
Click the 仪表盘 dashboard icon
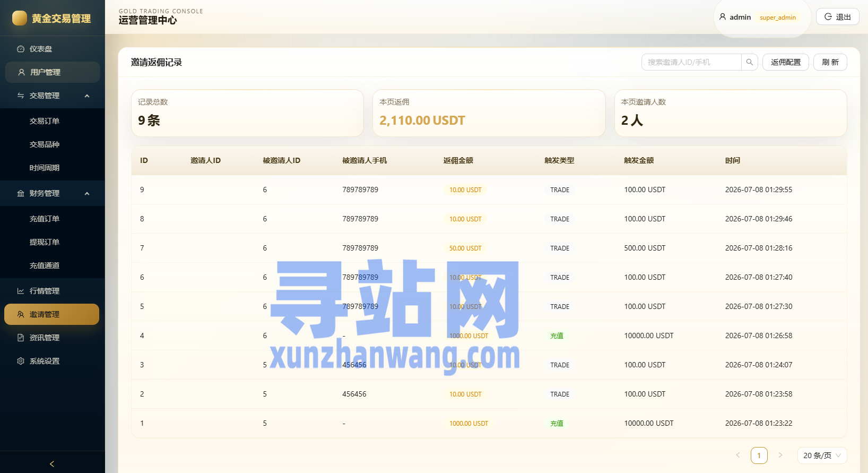(x=21, y=49)
